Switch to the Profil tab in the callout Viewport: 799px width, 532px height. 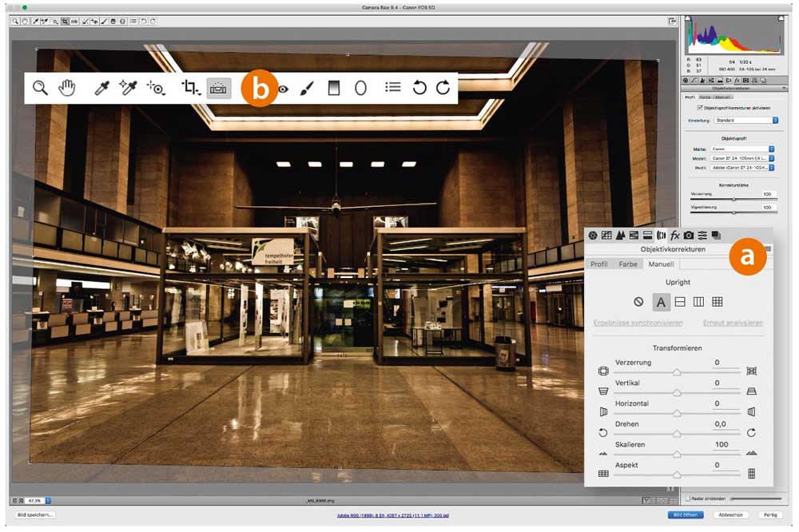pos(599,264)
